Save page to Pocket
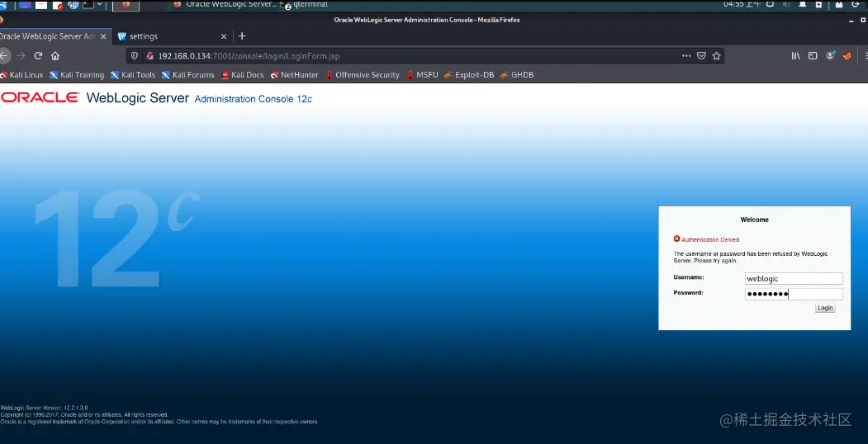The image size is (868, 444). (x=701, y=56)
